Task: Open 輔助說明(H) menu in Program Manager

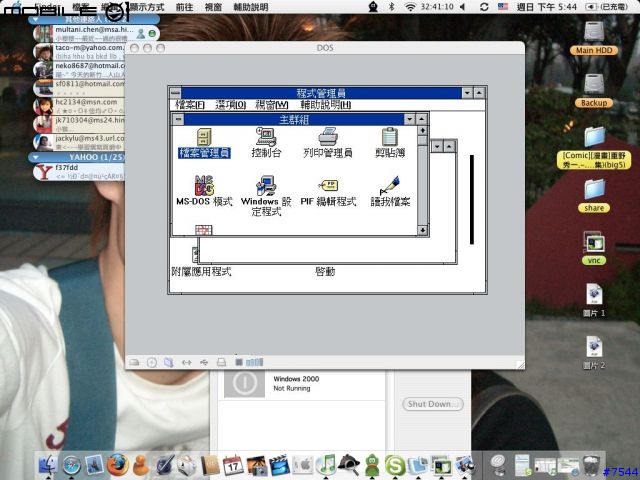Action: [325, 105]
